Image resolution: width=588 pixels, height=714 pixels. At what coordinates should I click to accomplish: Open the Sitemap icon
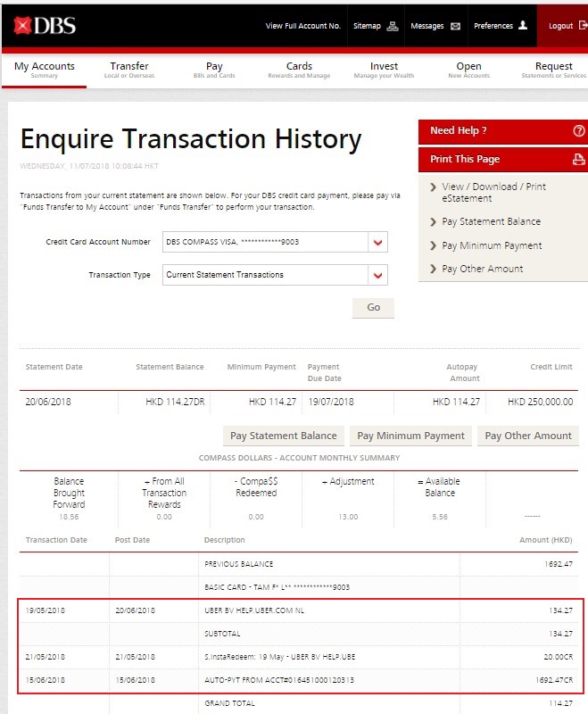[393, 26]
